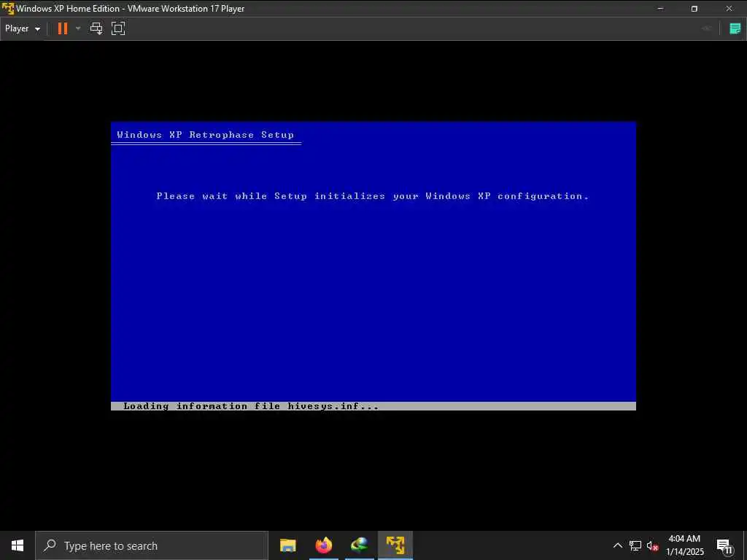Show hidden system tray icons

coord(617,545)
